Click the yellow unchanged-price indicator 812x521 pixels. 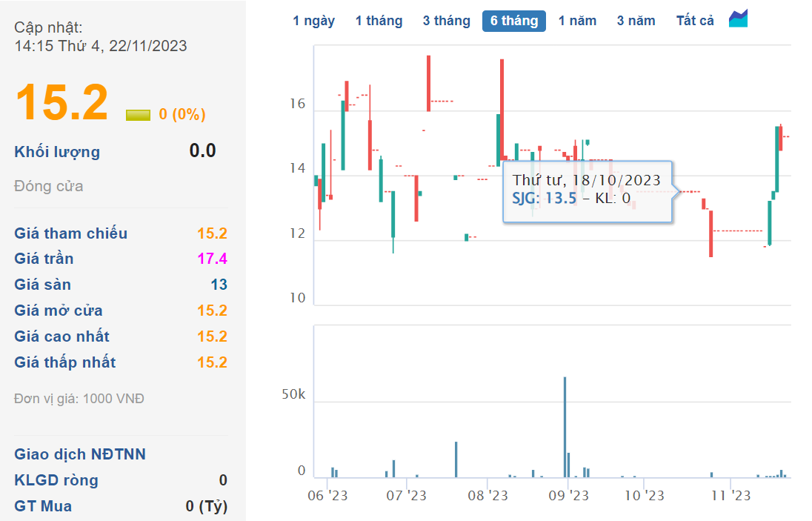click(138, 115)
